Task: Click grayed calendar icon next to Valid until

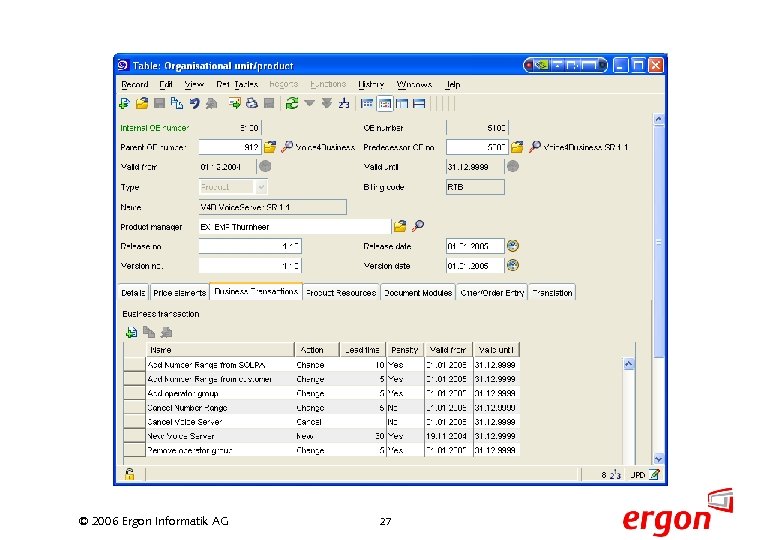Action: point(513,167)
